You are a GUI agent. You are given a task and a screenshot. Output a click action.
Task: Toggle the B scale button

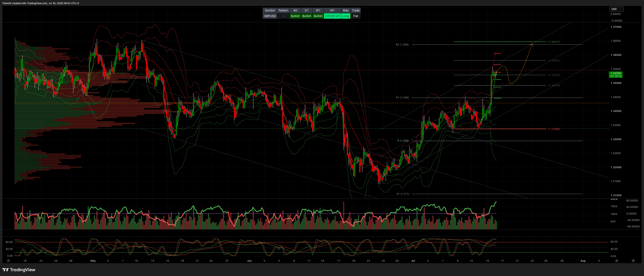(x=633, y=260)
